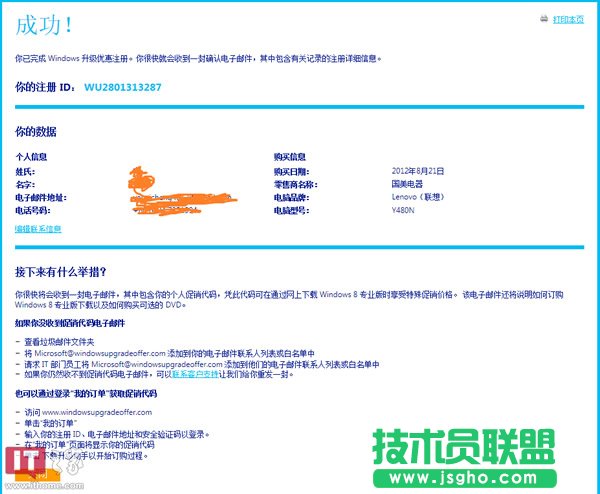Image resolution: width=600 pixels, height=494 pixels.
Task: Click the 购买信息 label
Action: [x=290, y=157]
